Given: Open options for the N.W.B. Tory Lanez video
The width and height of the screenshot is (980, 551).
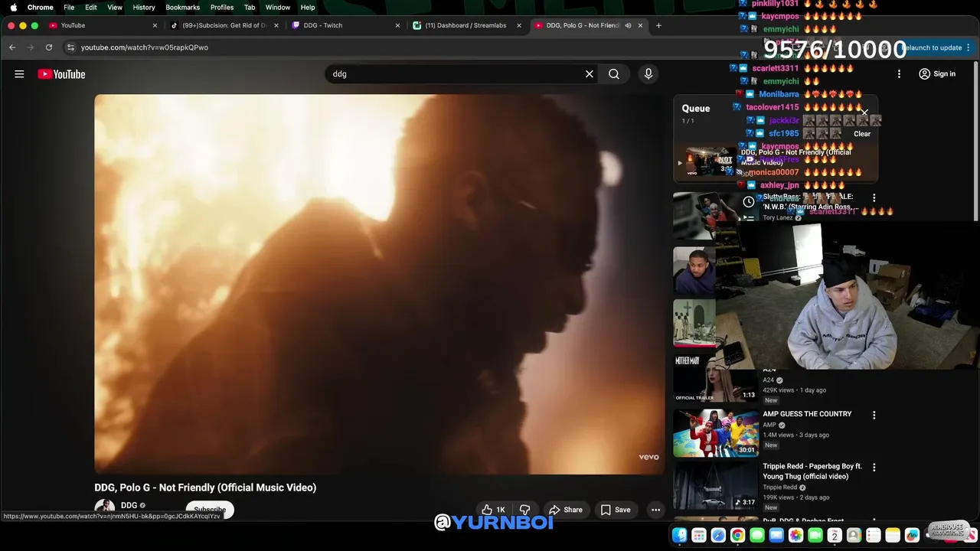Looking at the screenshot, I should (874, 197).
